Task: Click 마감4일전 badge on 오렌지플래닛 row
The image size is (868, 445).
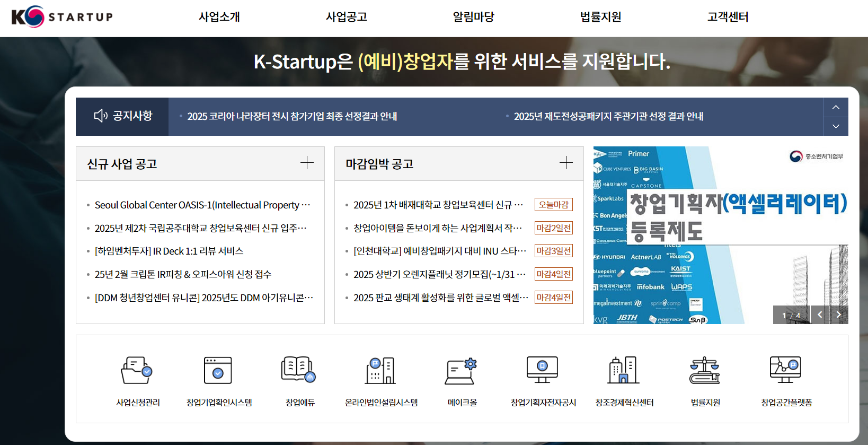Action: point(554,274)
